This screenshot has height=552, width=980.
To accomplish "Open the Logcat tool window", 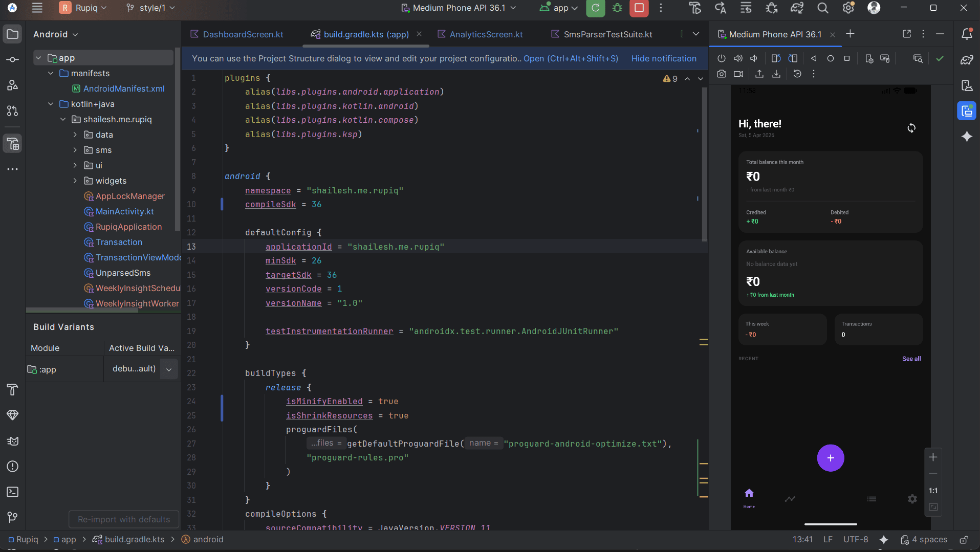I will click(13, 441).
